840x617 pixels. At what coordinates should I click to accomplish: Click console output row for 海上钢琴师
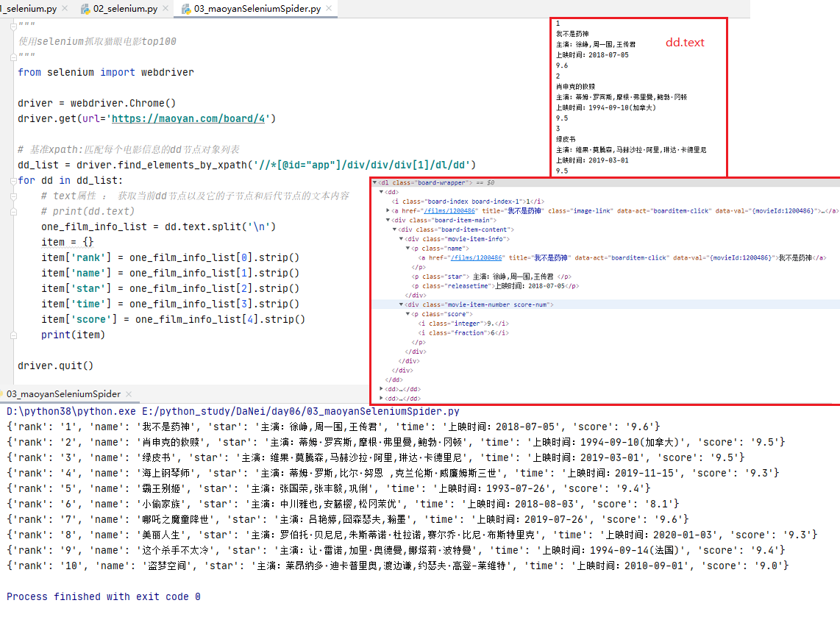[x=393, y=473]
